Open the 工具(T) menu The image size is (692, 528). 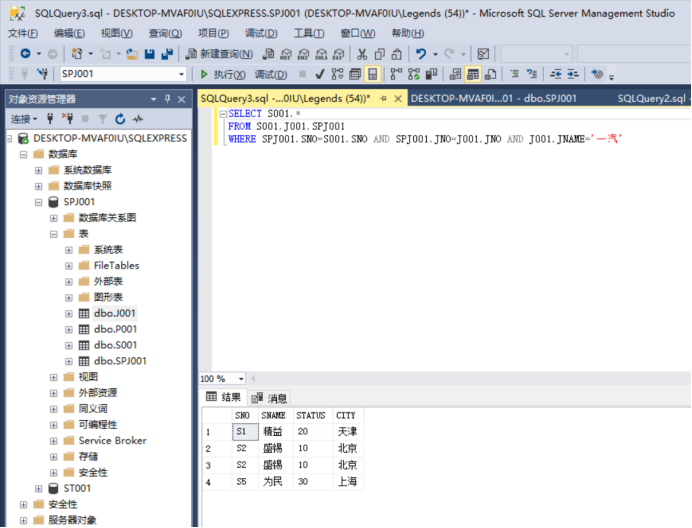point(309,33)
